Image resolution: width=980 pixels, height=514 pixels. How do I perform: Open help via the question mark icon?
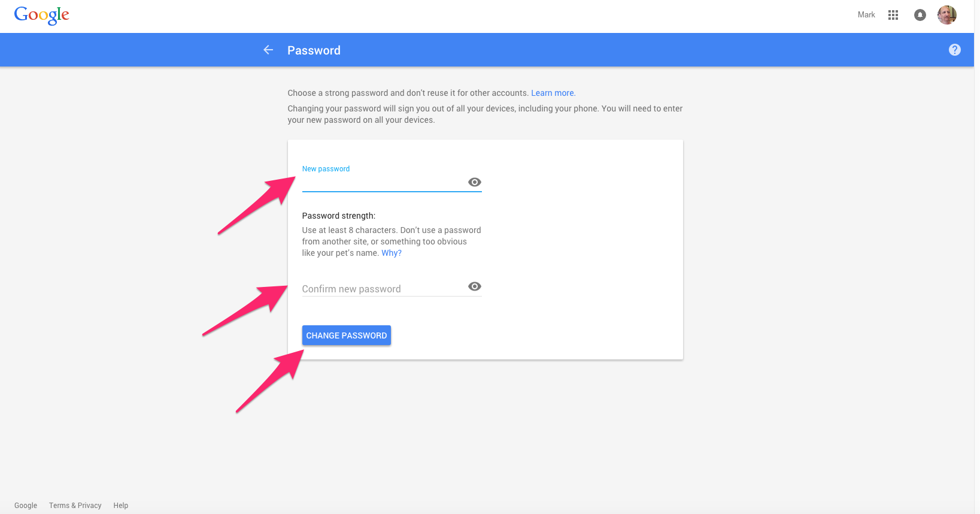[954, 50]
